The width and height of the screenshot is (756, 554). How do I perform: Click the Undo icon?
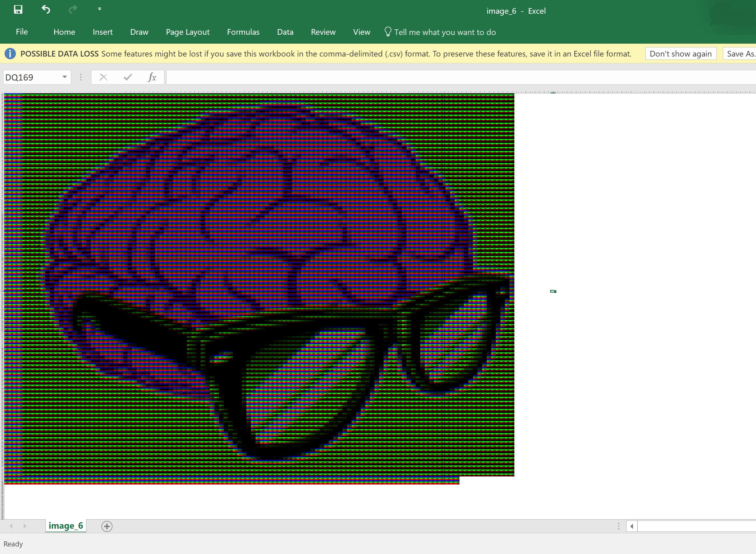(46, 10)
